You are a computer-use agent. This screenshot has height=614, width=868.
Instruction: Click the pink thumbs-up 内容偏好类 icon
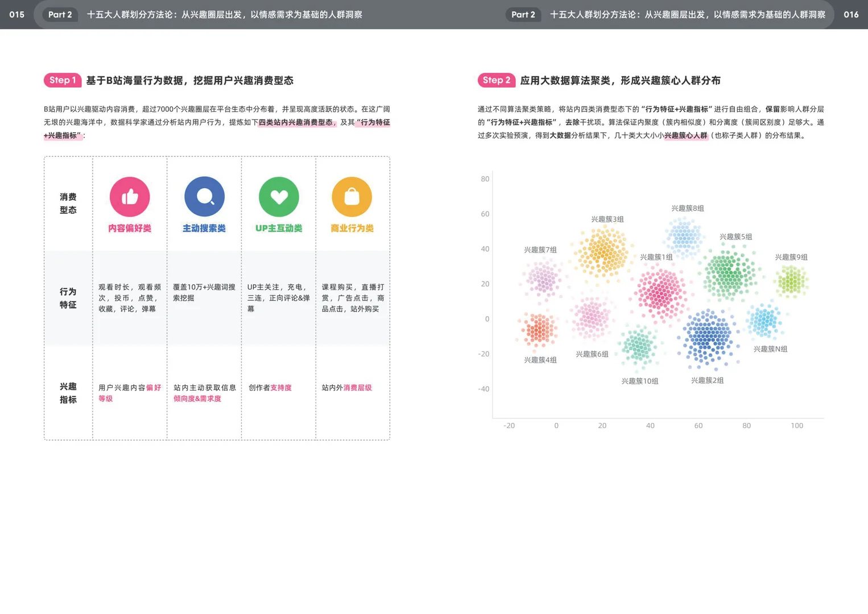click(x=130, y=196)
